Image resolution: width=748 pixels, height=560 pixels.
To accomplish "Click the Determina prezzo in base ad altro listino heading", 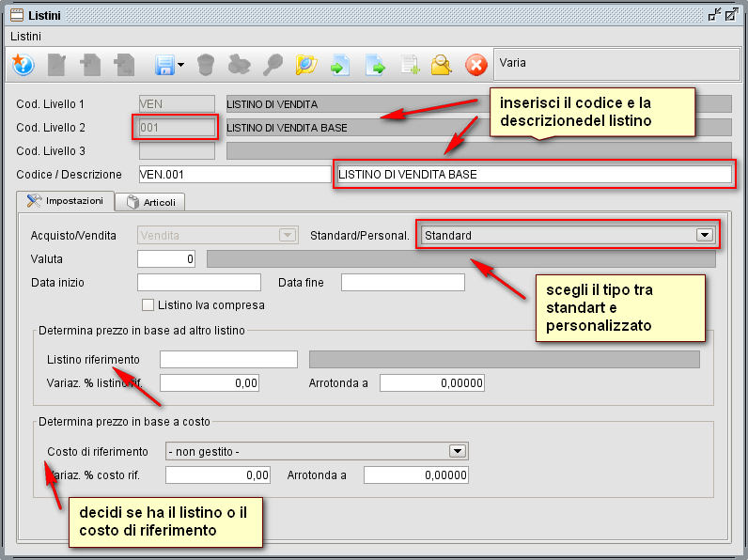I will click(142, 331).
